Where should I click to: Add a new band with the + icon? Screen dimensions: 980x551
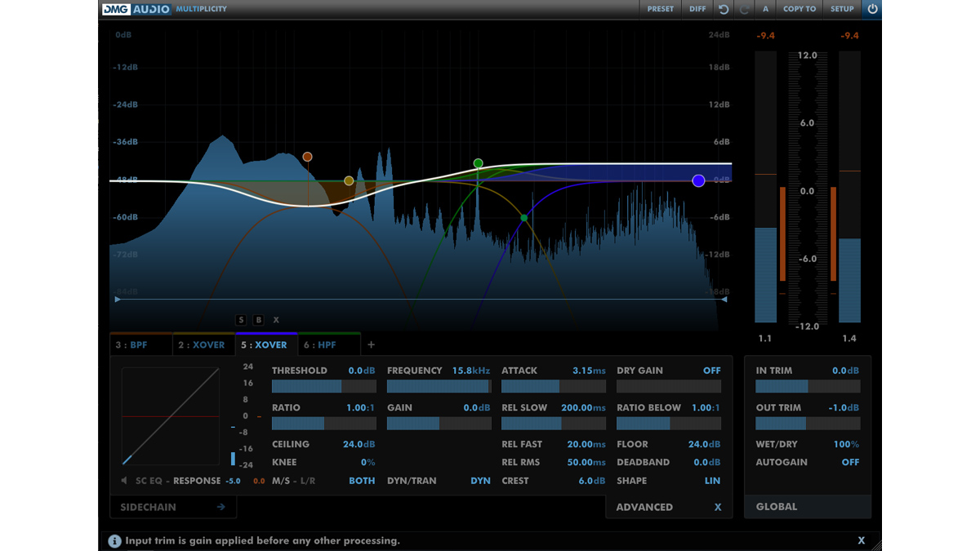coord(371,344)
